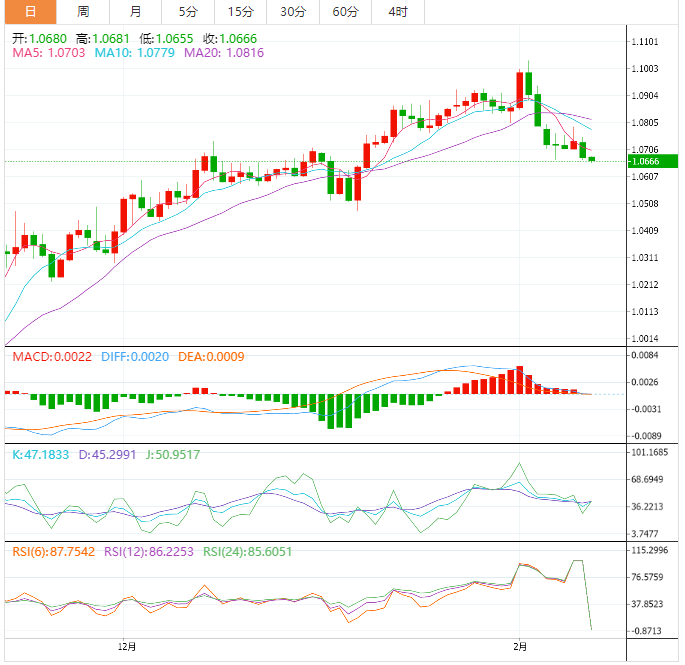Click the RSI(24) indicator label
Image resolution: width=685 pixels, height=665 pixels.
(247, 552)
